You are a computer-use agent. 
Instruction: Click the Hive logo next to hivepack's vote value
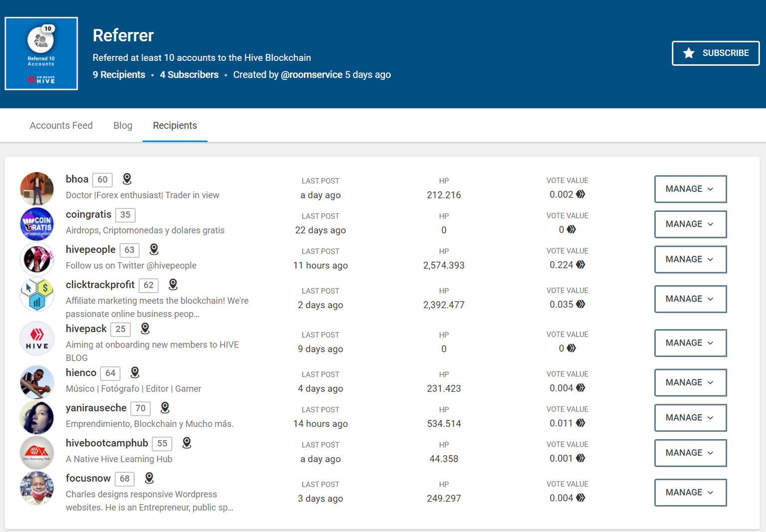click(x=572, y=348)
